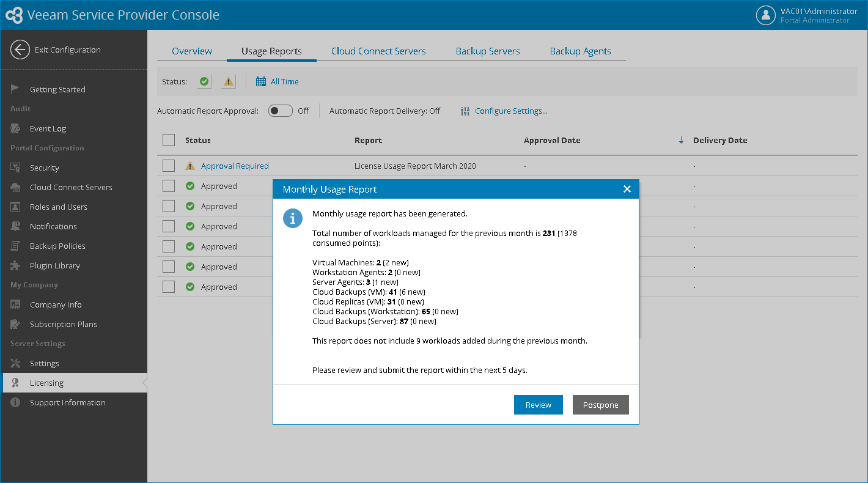This screenshot has width=868, height=483.
Task: Click the Cloud Connect Servers sidebar icon
Action: pos(16,187)
